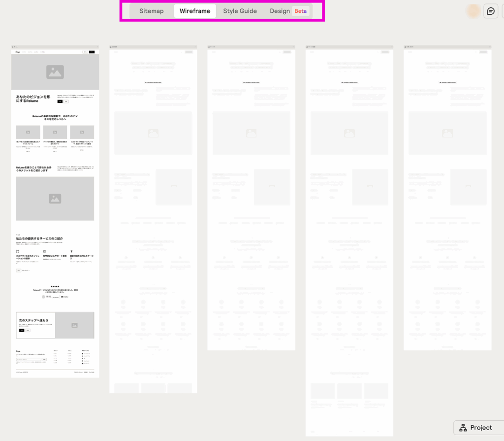
Task: Click the five-star rating in testimonial
Action: 55,286
